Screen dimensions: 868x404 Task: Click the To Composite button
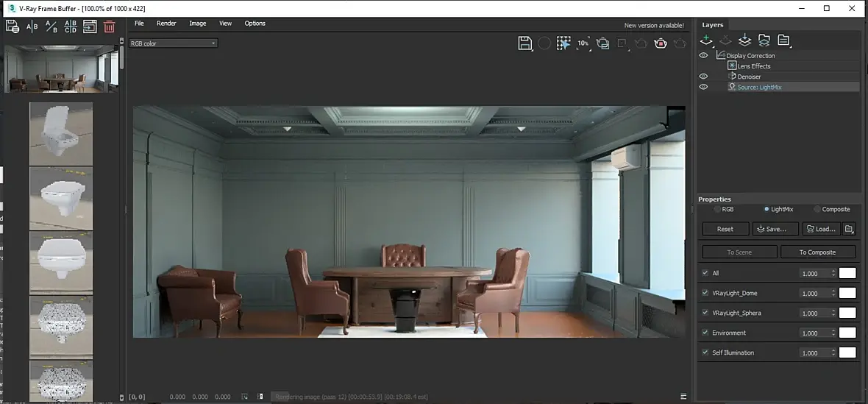pyautogui.click(x=818, y=252)
